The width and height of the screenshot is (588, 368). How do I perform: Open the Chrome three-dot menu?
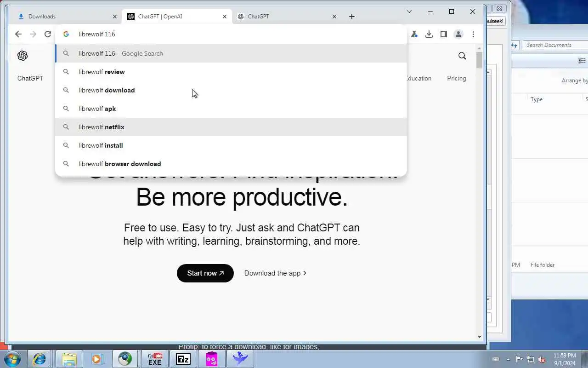(x=473, y=34)
